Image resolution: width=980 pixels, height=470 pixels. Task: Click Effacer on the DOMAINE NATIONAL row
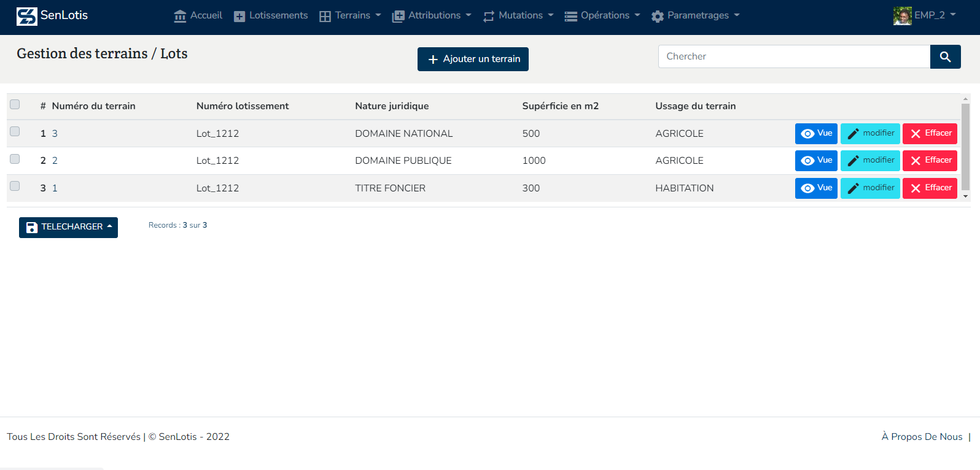930,133
